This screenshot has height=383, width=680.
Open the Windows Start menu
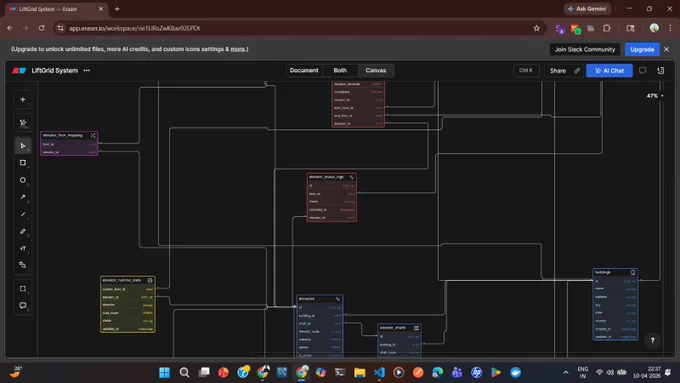[x=164, y=373]
